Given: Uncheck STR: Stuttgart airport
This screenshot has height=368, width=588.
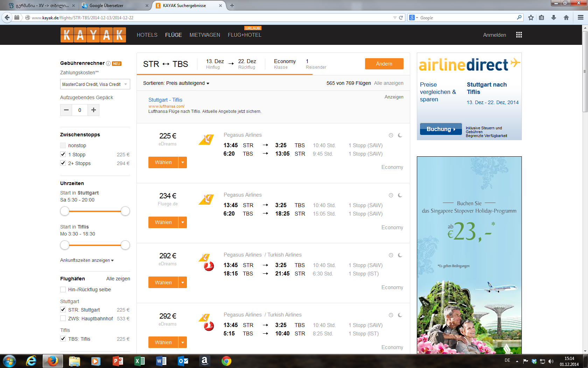Looking at the screenshot, I should pos(63,309).
